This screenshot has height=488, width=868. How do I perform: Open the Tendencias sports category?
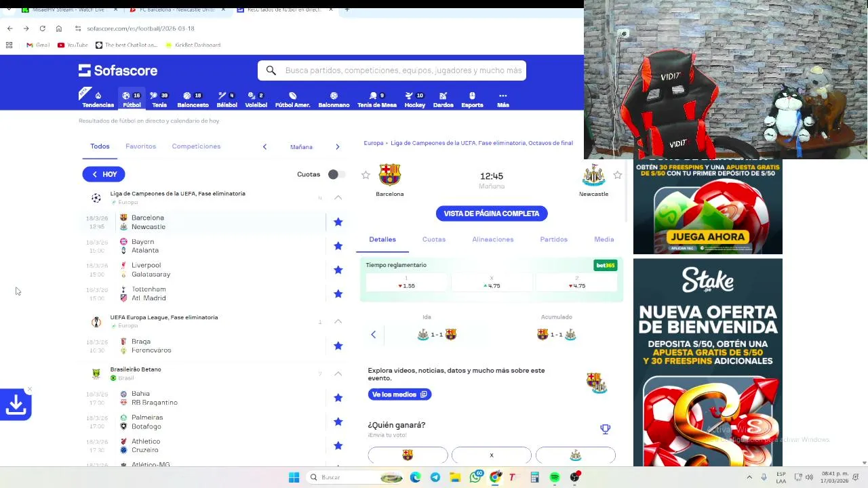click(x=98, y=100)
